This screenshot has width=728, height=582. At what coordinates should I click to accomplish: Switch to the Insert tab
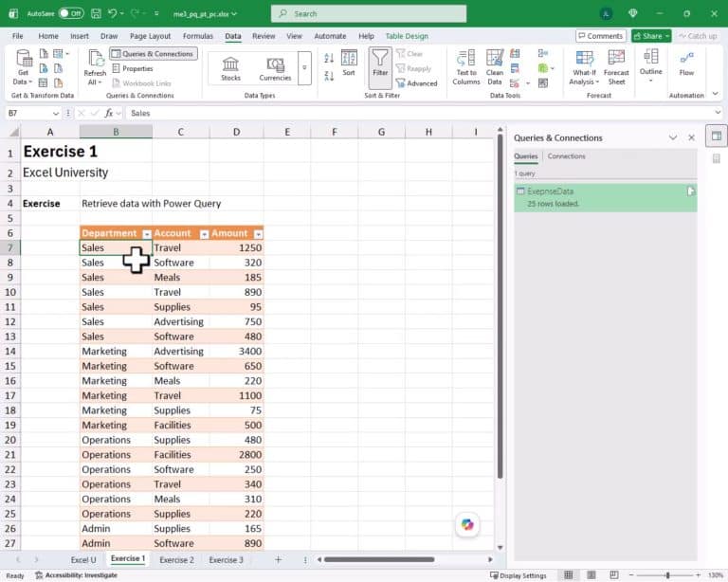pyautogui.click(x=80, y=36)
